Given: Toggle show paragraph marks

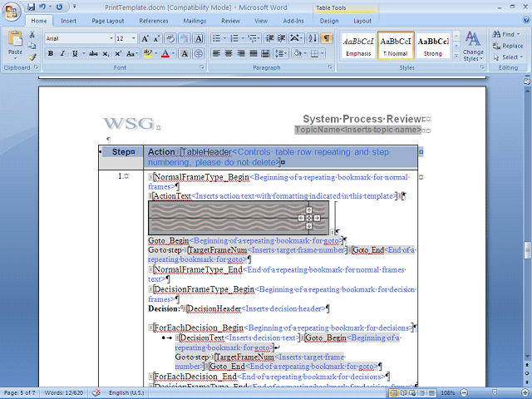Looking at the screenshot, I should 326,38.
